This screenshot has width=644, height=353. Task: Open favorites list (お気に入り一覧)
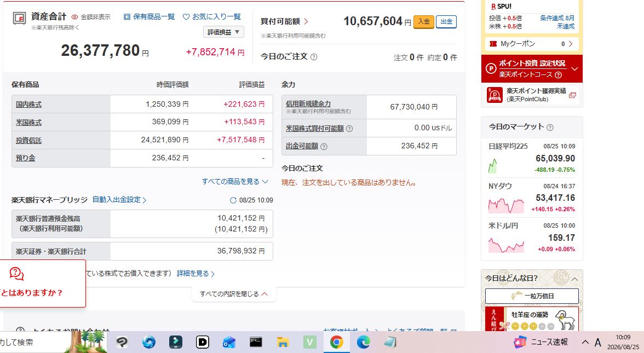tap(212, 17)
